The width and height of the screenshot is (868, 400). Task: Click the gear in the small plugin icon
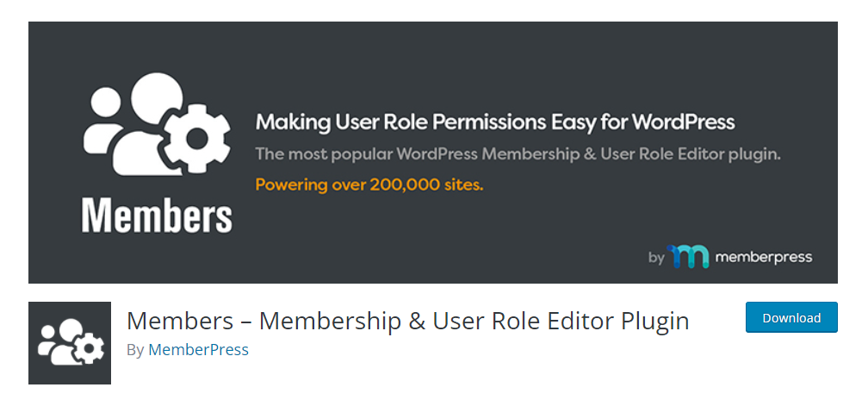pyautogui.click(x=90, y=349)
